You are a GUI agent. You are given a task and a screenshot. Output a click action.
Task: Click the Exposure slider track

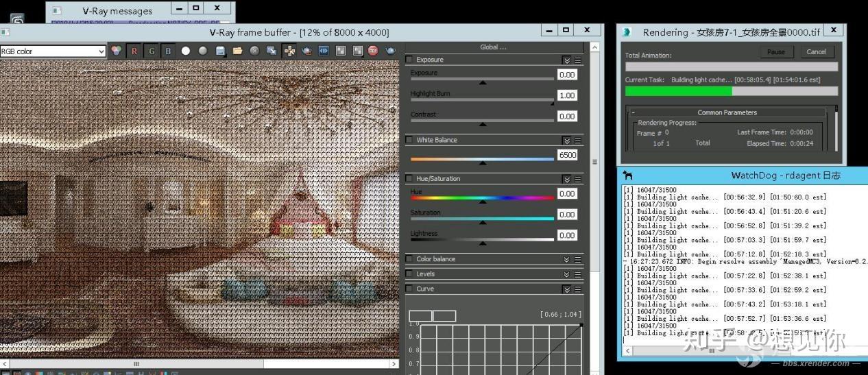[x=482, y=79]
